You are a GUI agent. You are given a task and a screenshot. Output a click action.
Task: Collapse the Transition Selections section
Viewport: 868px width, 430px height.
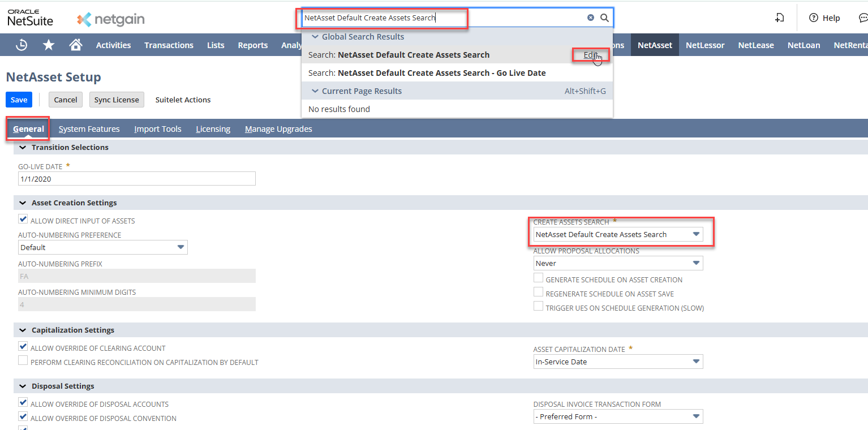pyautogui.click(x=23, y=147)
